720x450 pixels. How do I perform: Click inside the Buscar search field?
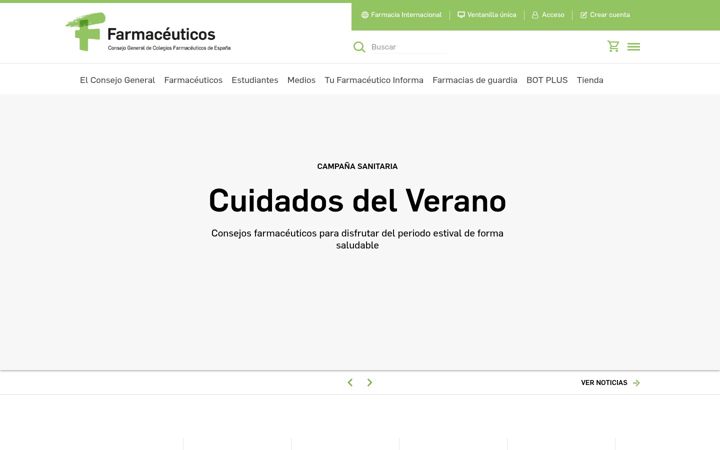click(x=409, y=47)
